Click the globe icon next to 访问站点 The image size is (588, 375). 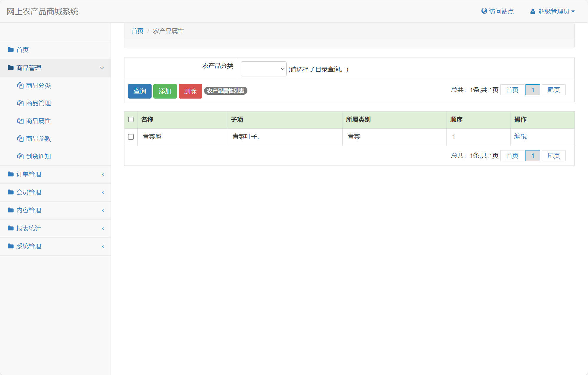coord(484,11)
